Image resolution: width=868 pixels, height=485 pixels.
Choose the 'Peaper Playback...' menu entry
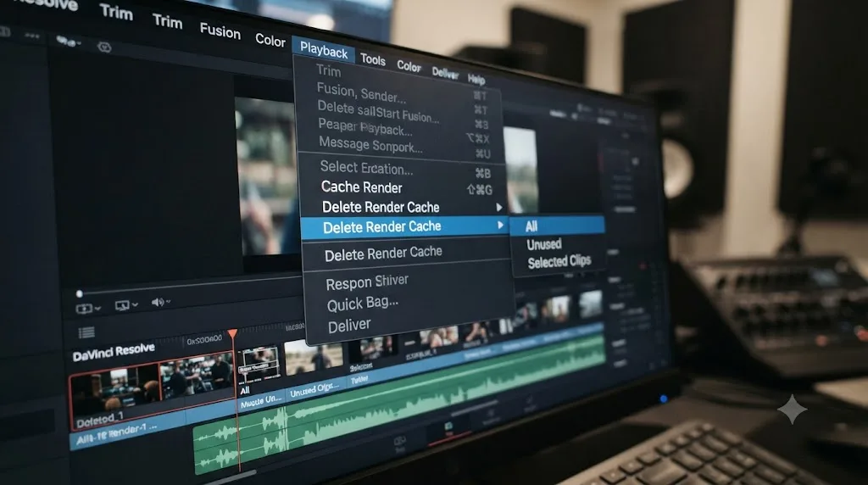(364, 127)
